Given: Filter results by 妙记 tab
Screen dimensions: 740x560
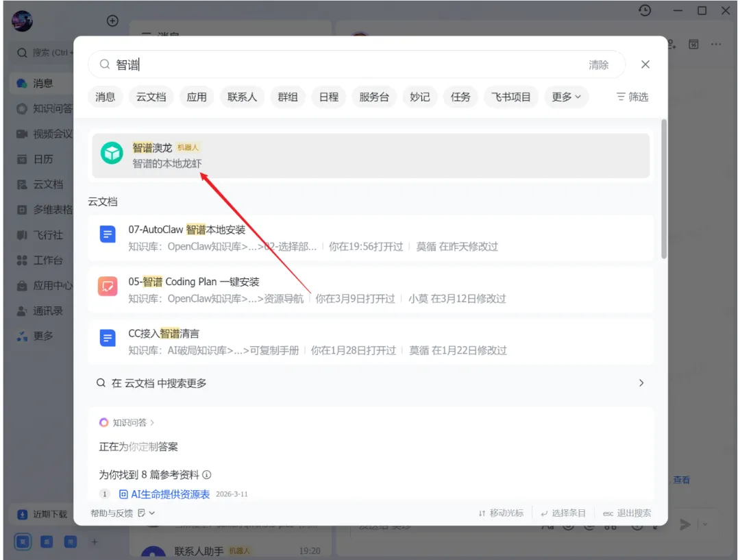Looking at the screenshot, I should pos(419,97).
